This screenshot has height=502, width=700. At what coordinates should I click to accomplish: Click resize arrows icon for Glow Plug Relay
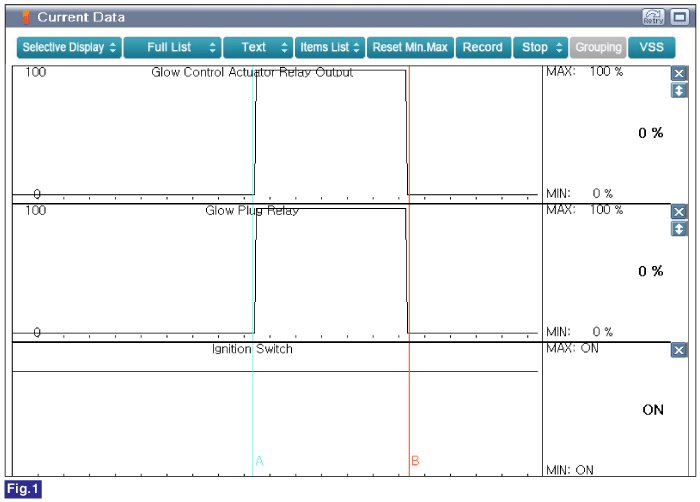coord(679,229)
